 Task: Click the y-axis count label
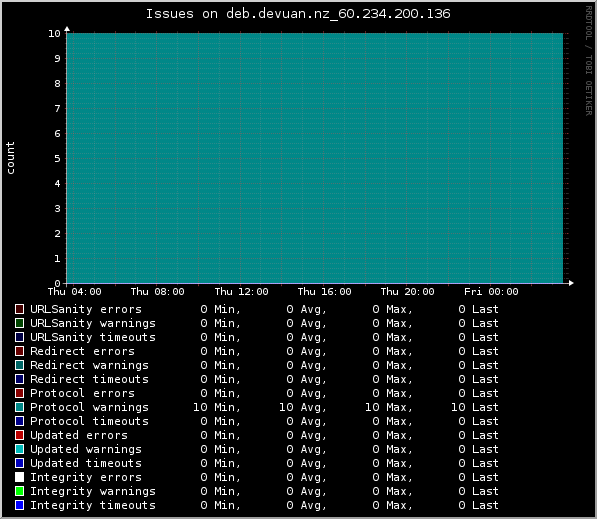10,158
